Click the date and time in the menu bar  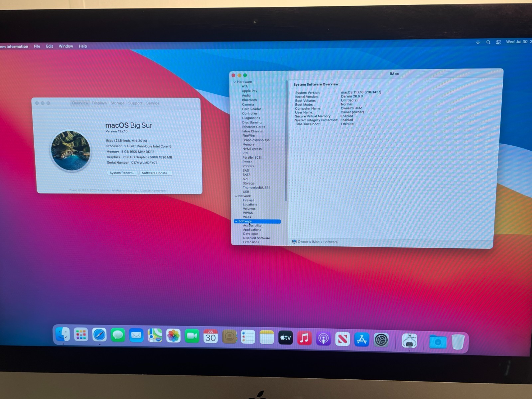(519, 42)
